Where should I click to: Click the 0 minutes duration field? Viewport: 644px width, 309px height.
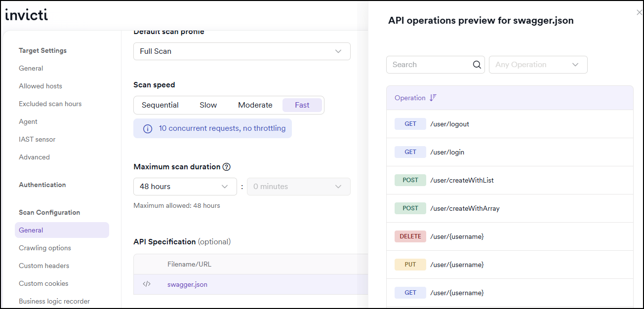(298, 187)
